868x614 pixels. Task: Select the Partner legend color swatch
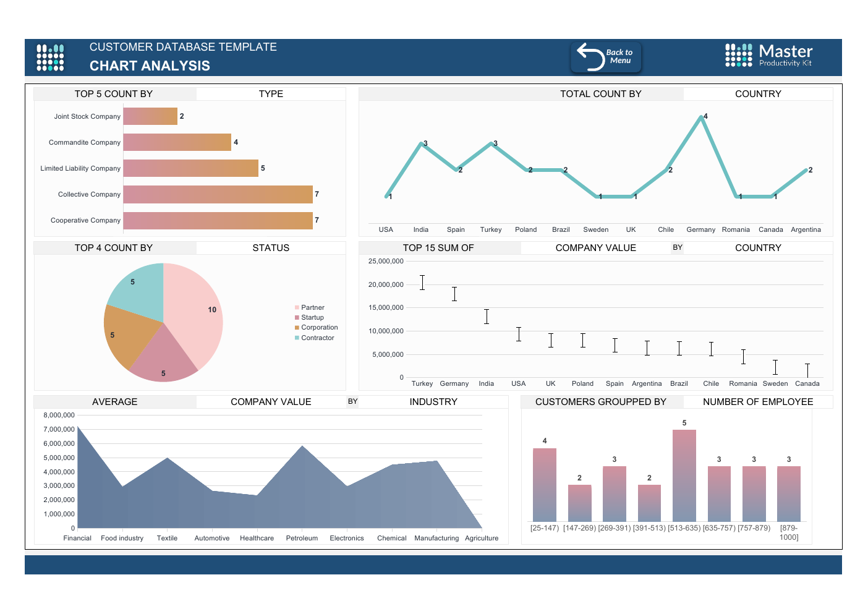coord(297,307)
